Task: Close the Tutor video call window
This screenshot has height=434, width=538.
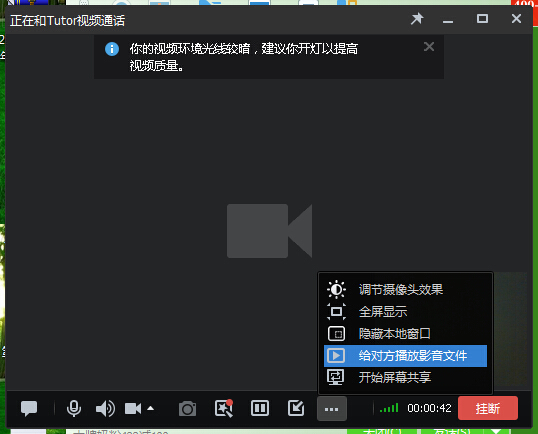Action: click(x=516, y=19)
